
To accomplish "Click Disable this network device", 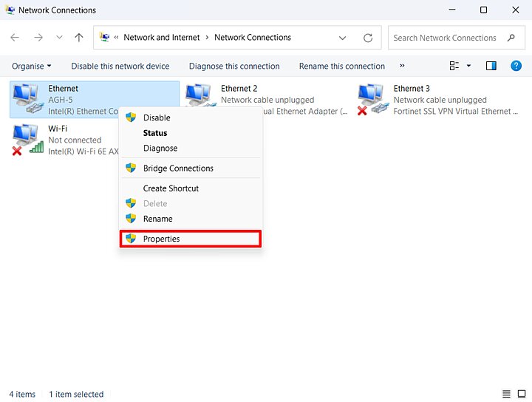I will click(120, 67).
